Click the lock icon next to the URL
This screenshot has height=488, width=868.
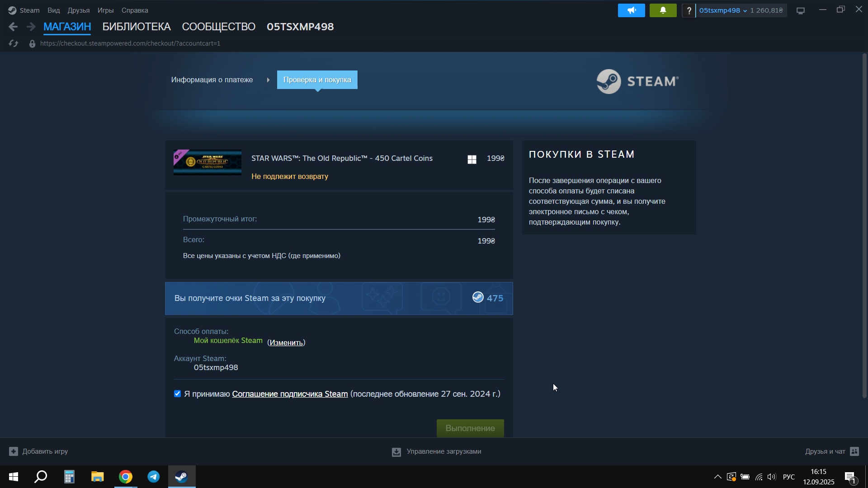32,43
